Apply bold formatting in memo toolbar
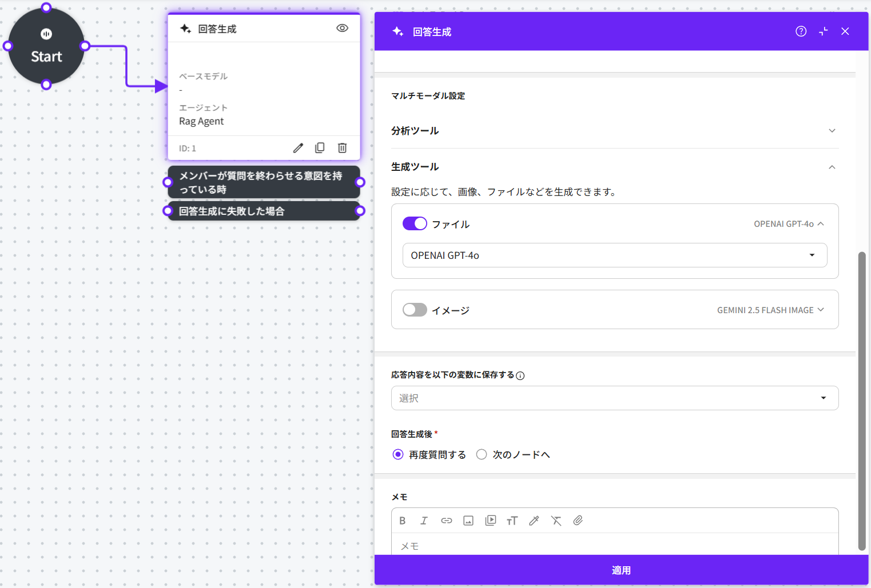 [402, 521]
